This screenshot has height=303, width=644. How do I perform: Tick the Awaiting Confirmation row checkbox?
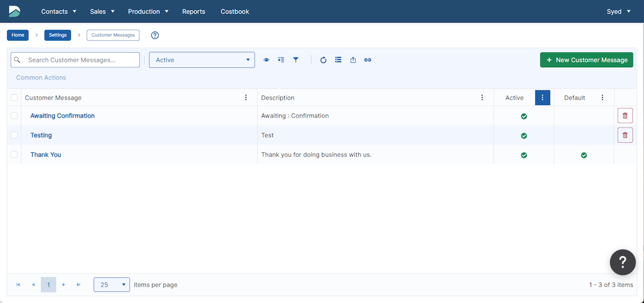[14, 116]
